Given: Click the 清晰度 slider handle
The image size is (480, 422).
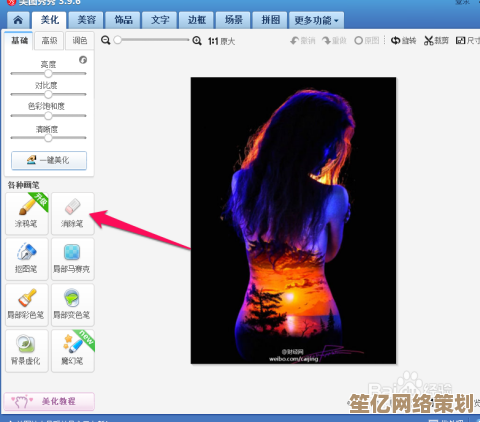Looking at the screenshot, I should pos(48,137).
